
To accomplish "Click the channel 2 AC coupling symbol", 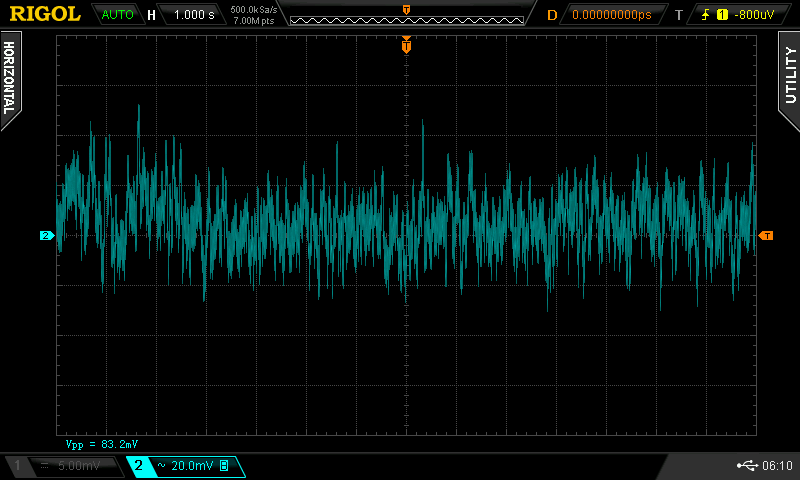I will 161,466.
